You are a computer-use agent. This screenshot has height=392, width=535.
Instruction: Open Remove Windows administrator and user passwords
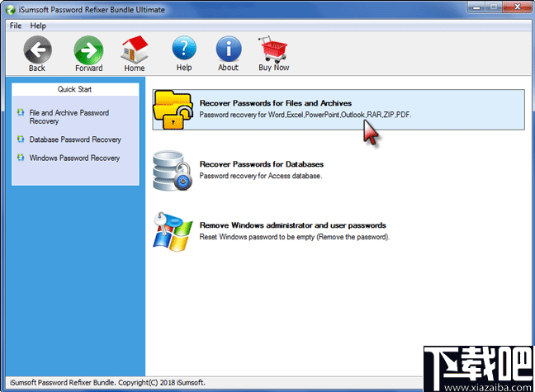click(293, 225)
